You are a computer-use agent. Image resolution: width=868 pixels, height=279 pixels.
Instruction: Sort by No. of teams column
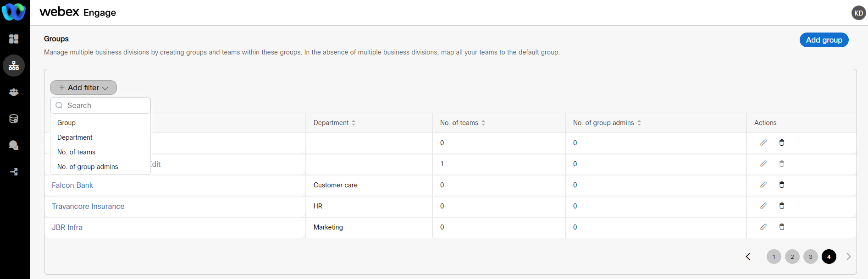483,123
